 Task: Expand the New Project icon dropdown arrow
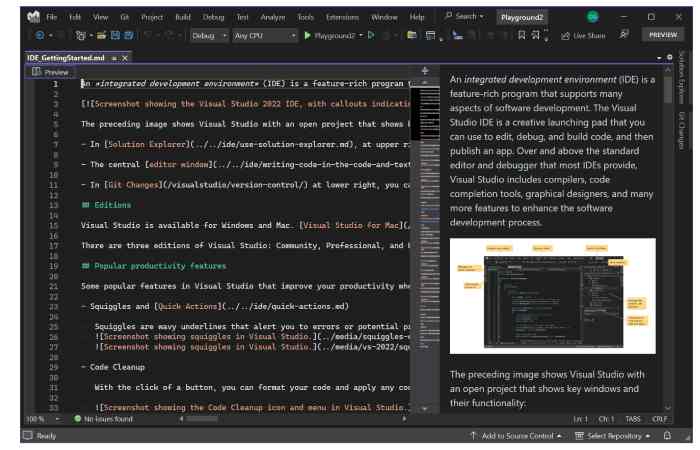(91, 35)
